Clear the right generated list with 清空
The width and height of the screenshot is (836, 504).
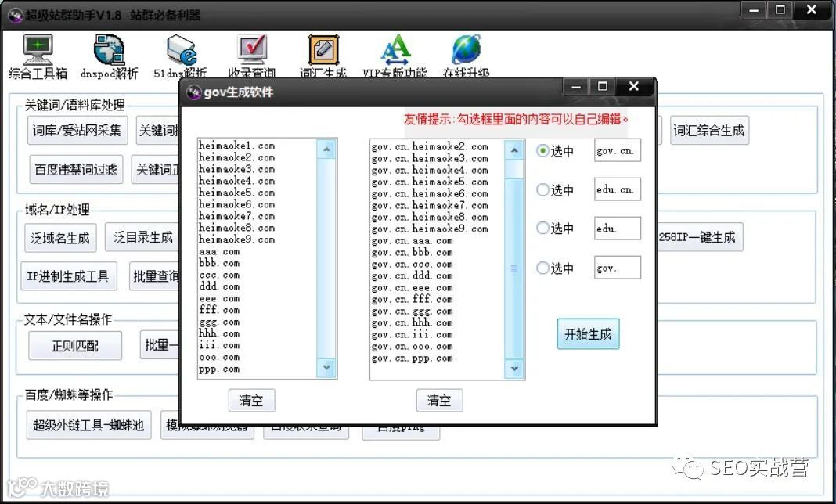click(x=439, y=400)
